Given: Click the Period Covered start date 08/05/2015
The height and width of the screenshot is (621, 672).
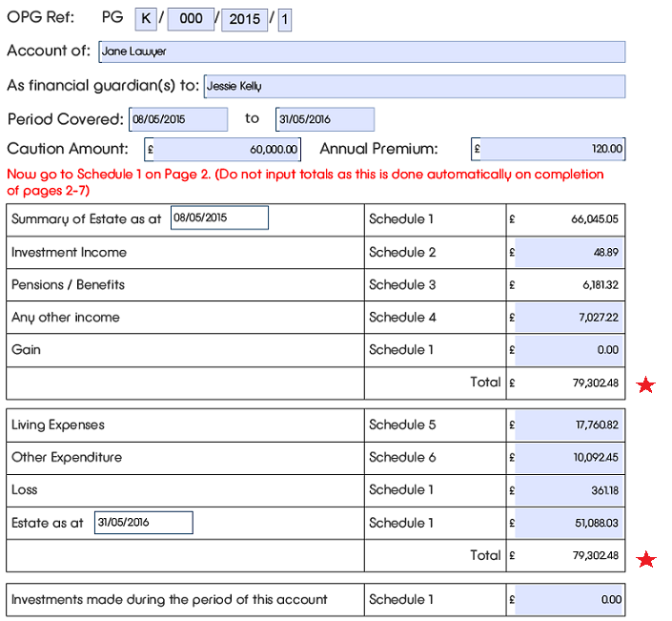Looking at the screenshot, I should pos(177,119).
